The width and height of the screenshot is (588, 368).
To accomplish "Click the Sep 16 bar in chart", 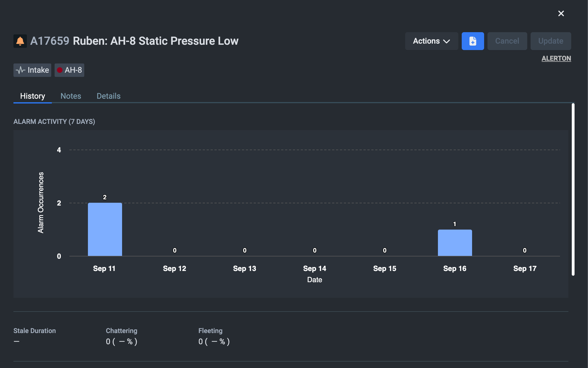I will (455, 243).
